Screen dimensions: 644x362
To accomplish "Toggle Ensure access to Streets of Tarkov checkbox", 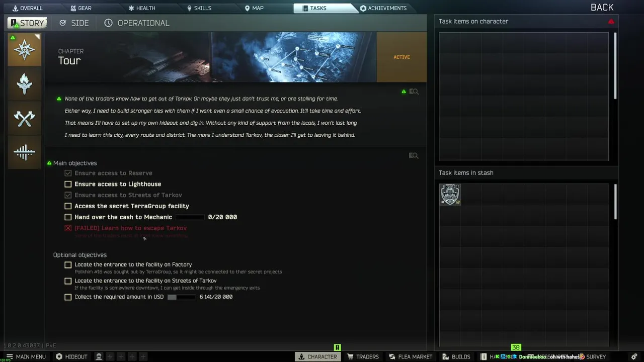I will [x=68, y=195].
